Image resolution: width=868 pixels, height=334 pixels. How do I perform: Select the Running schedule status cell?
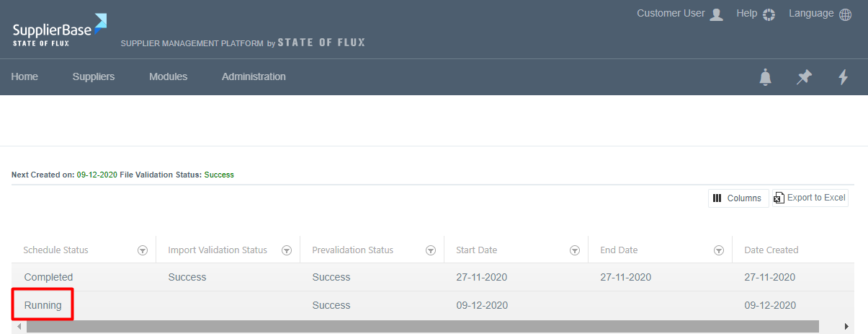(43, 305)
